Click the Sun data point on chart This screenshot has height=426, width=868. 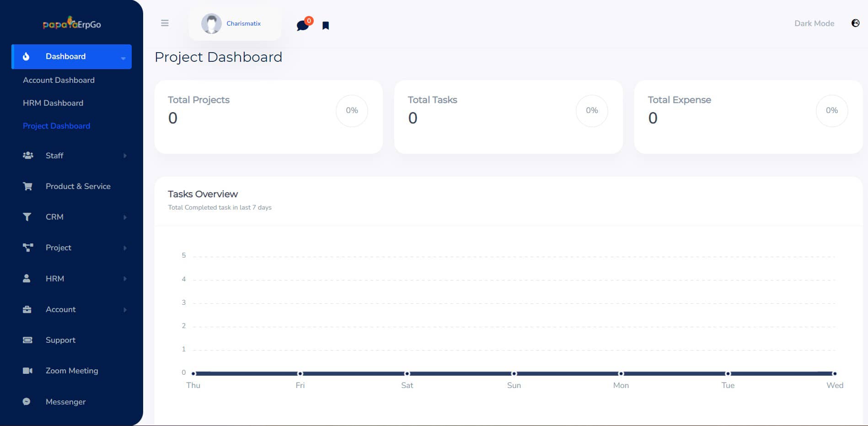[514, 373]
